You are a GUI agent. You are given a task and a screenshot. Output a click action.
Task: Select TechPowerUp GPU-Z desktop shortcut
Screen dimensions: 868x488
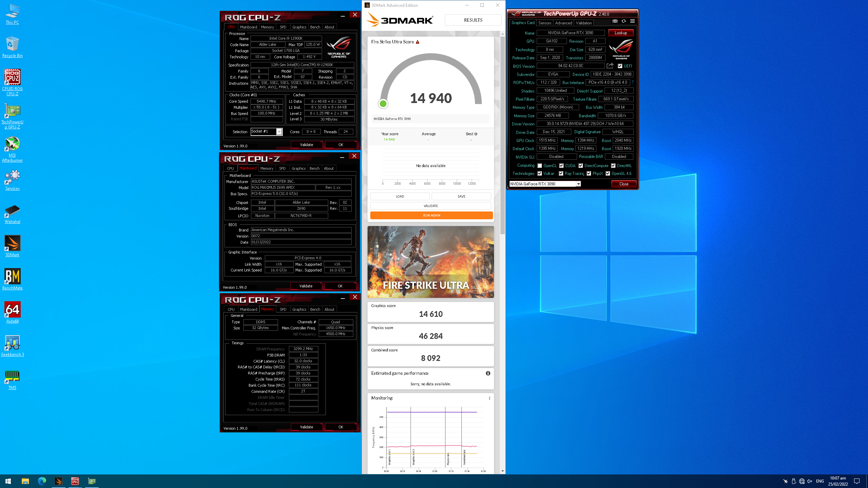[x=12, y=116]
